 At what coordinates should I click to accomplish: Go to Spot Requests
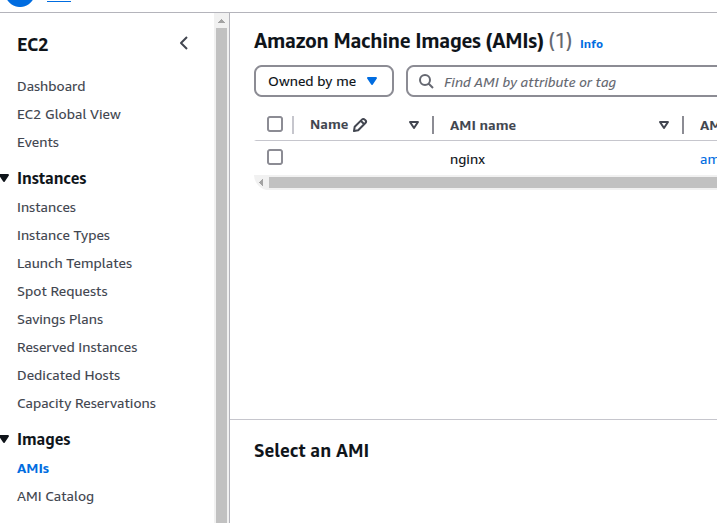[62, 292]
